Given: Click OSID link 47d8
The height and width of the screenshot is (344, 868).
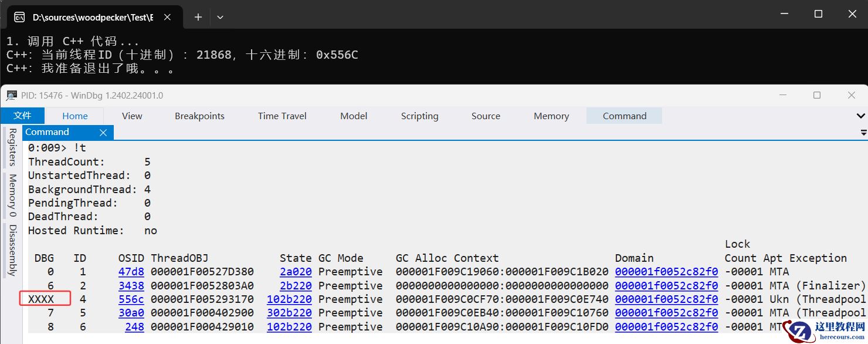Looking at the screenshot, I should coord(131,272).
